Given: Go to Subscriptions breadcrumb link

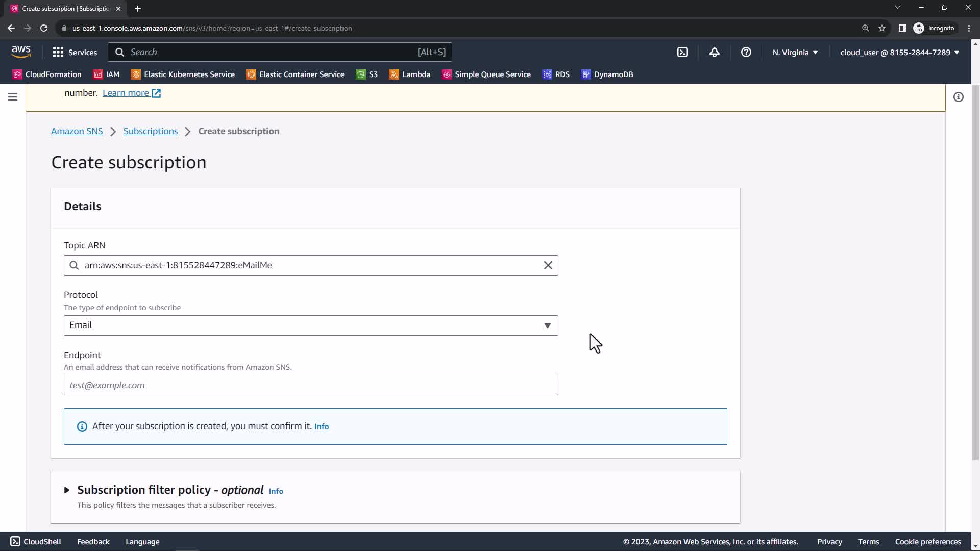Looking at the screenshot, I should (151, 131).
